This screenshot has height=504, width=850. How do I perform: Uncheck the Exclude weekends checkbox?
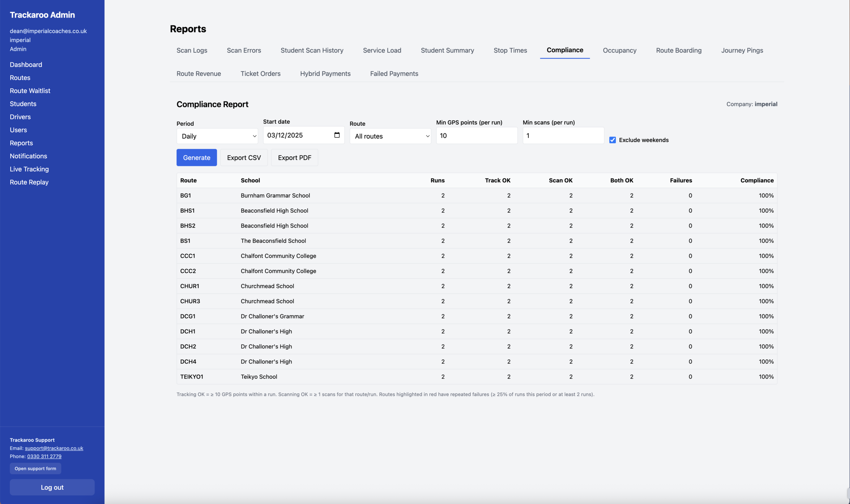click(613, 140)
